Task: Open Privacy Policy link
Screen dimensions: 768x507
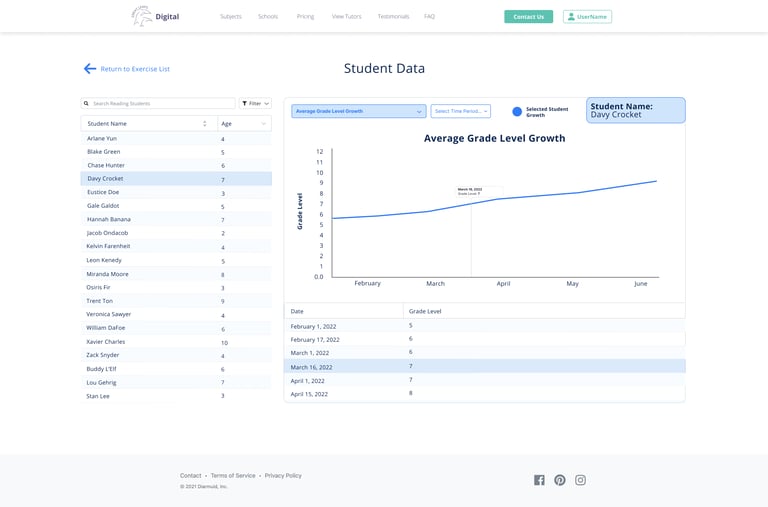Action: tap(283, 476)
